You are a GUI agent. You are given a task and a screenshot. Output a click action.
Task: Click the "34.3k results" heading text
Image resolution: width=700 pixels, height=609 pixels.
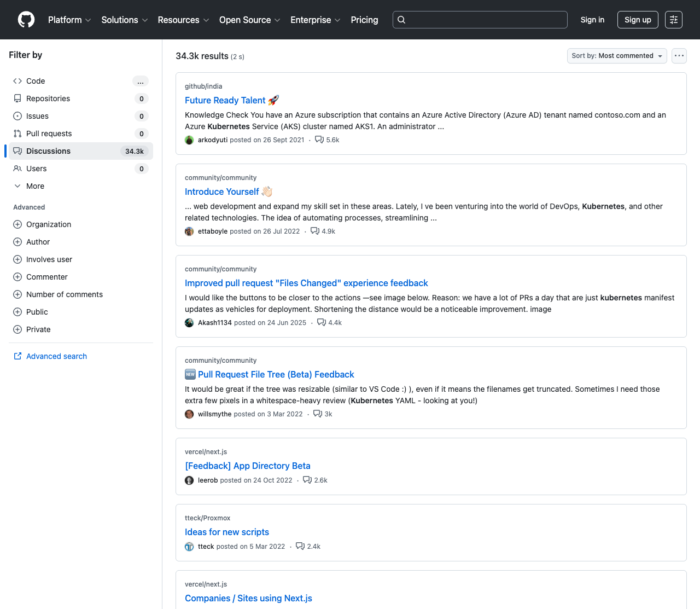pyautogui.click(x=202, y=56)
